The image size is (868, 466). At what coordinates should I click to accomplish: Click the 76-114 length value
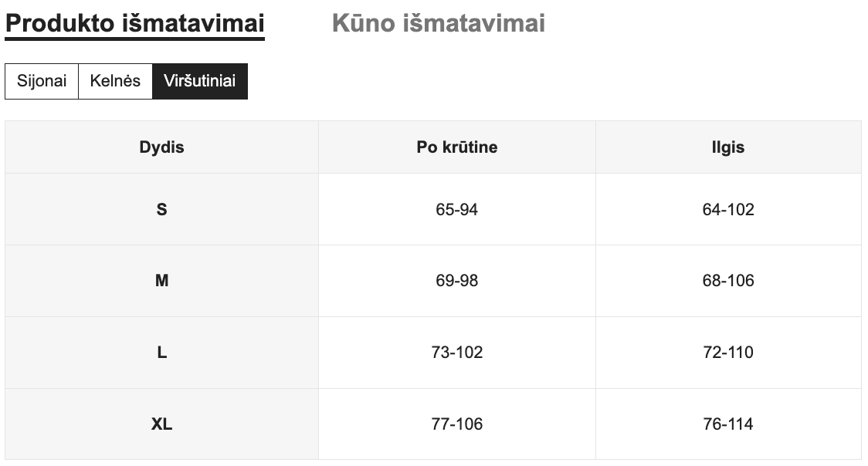tap(727, 424)
